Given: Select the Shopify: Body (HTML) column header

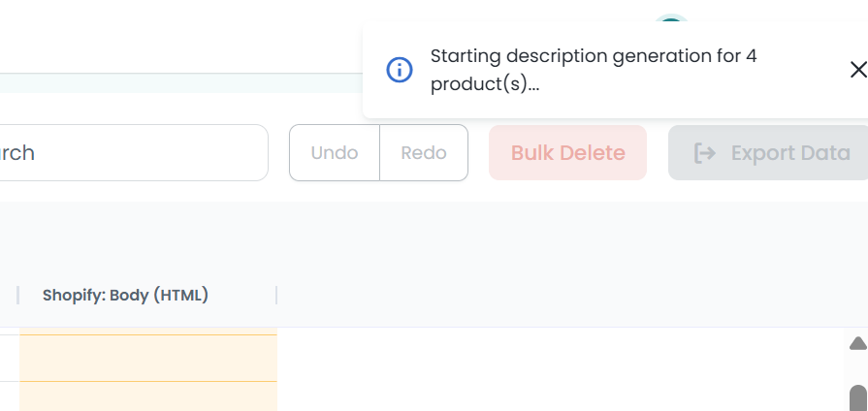Looking at the screenshot, I should [125, 295].
